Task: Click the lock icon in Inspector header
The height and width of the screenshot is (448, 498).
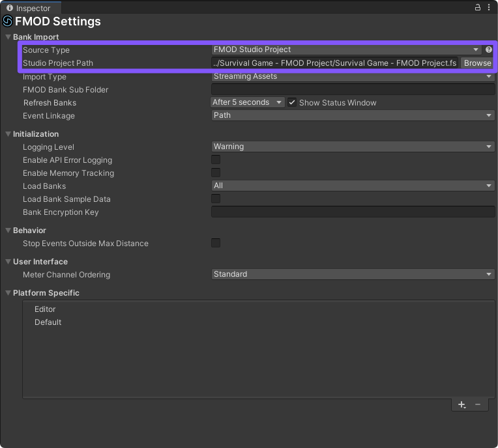Action: [x=478, y=8]
